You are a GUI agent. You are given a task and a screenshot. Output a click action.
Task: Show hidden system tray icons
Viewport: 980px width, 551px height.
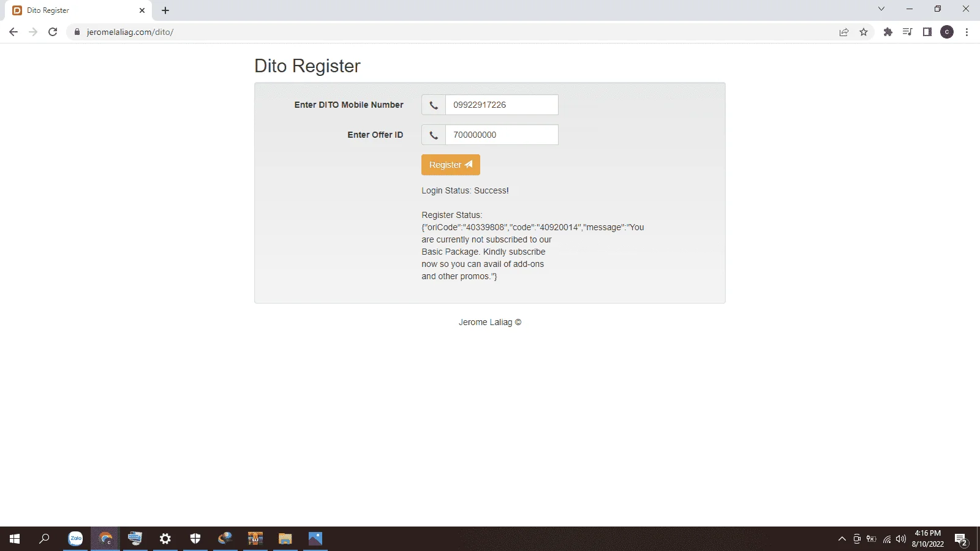(x=842, y=539)
